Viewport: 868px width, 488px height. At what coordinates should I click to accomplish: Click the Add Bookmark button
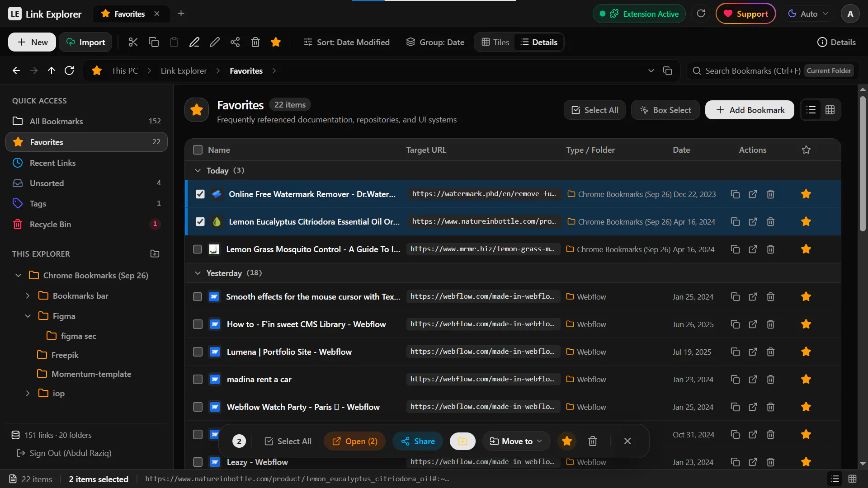[x=750, y=110]
